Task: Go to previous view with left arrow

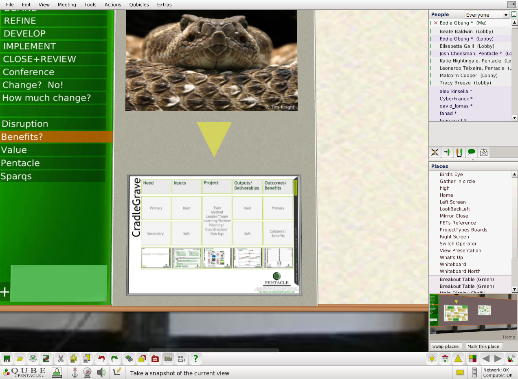Action: point(486,359)
